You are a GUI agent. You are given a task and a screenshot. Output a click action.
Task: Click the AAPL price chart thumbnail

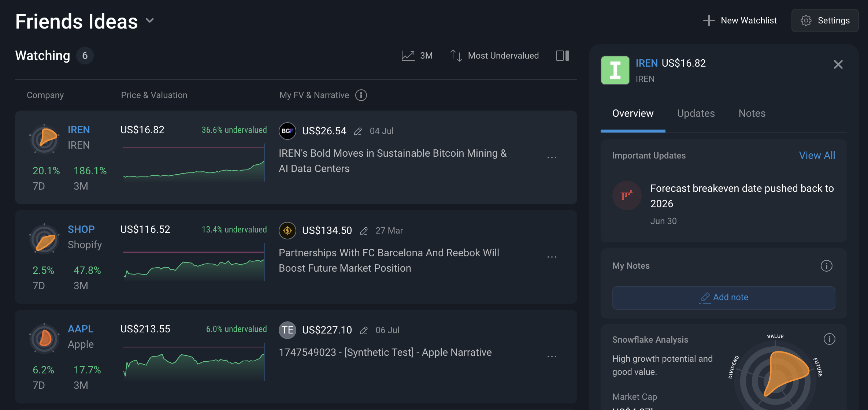click(193, 362)
